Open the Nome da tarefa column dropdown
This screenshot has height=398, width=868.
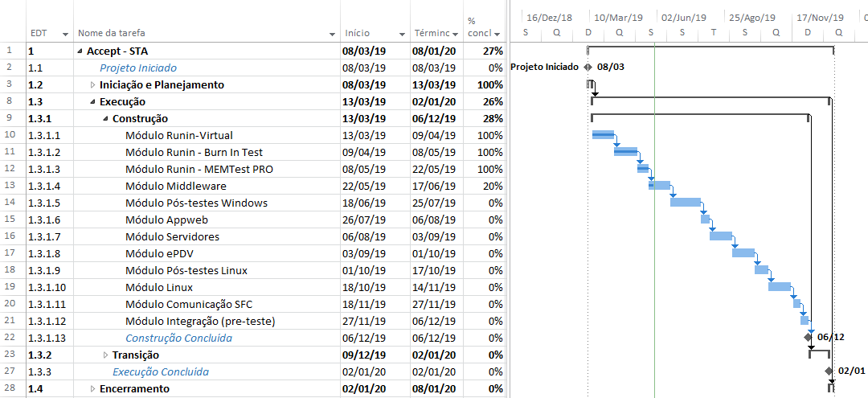click(332, 34)
